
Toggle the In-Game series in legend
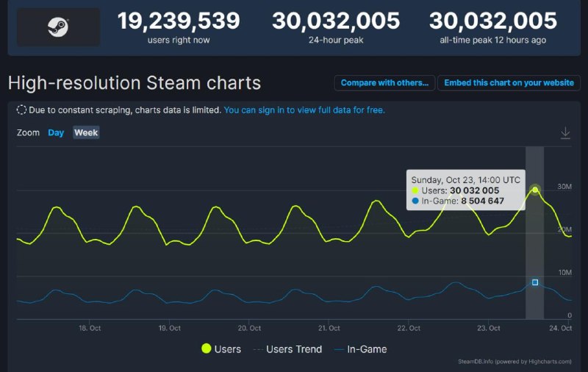[361, 349]
